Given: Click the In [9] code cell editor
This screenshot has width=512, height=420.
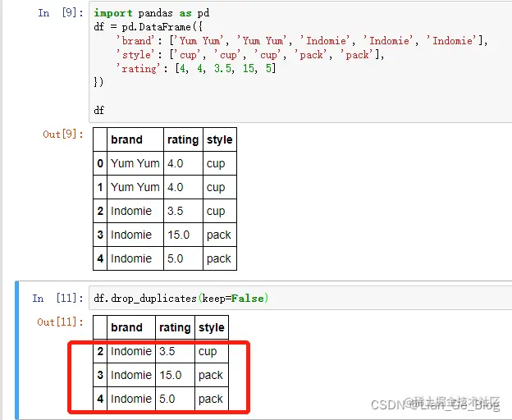Looking at the screenshot, I should [x=300, y=62].
